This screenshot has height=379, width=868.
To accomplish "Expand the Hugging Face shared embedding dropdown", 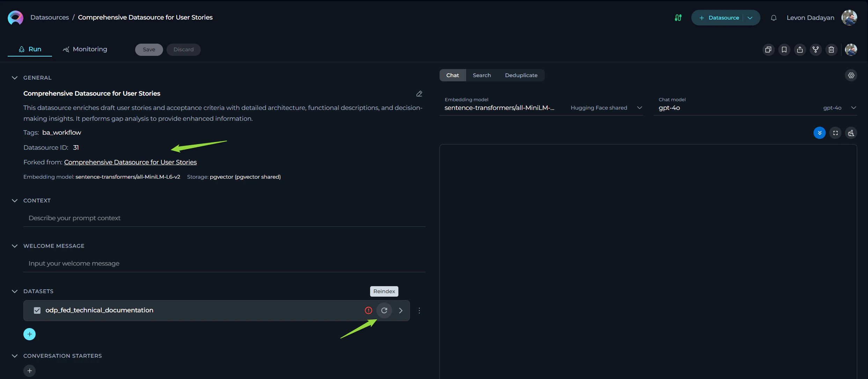I will (x=639, y=107).
